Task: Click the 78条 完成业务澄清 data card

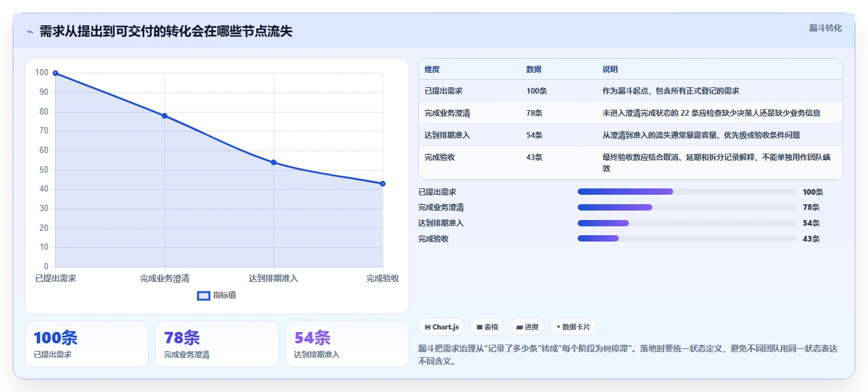Action: point(217,344)
